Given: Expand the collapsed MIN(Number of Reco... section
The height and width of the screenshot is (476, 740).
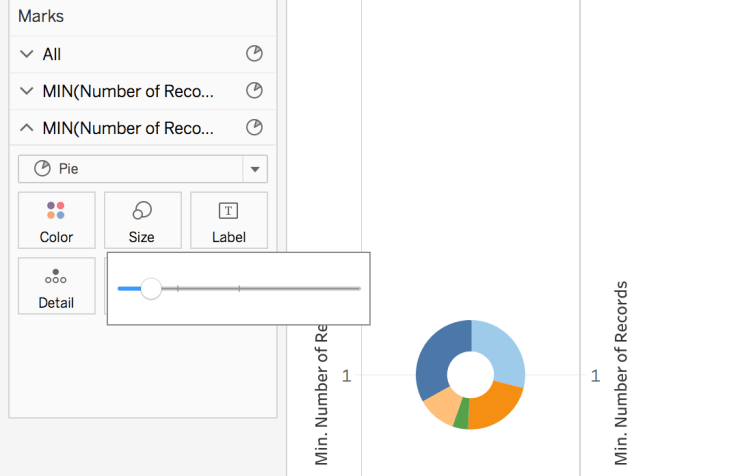Looking at the screenshot, I should point(26,91).
